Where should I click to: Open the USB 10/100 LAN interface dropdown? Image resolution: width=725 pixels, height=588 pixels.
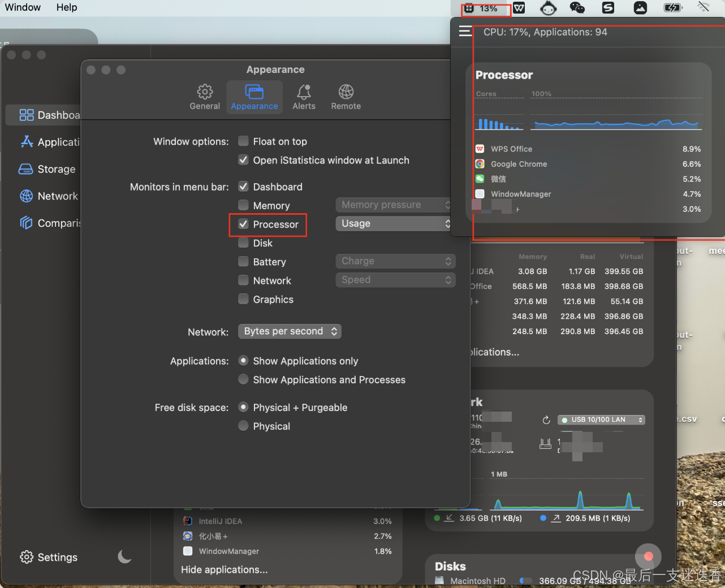601,420
